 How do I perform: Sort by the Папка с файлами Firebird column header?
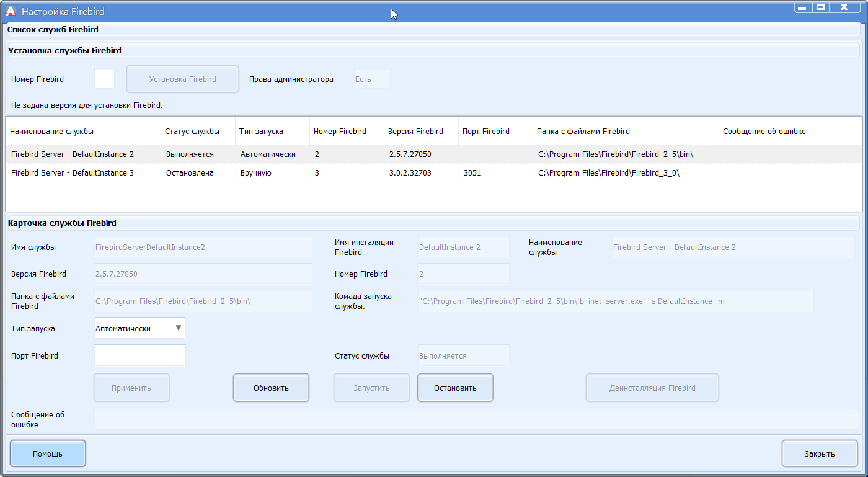tap(626, 131)
